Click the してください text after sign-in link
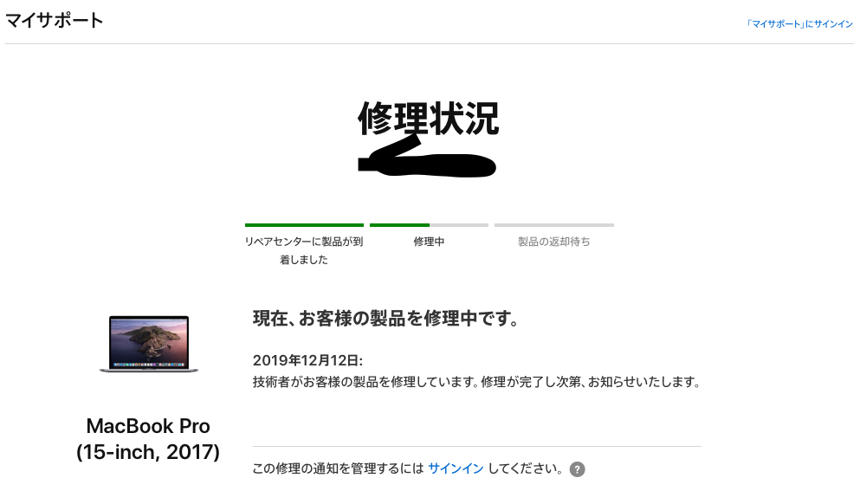The height and width of the screenshot is (504, 860). (x=525, y=468)
